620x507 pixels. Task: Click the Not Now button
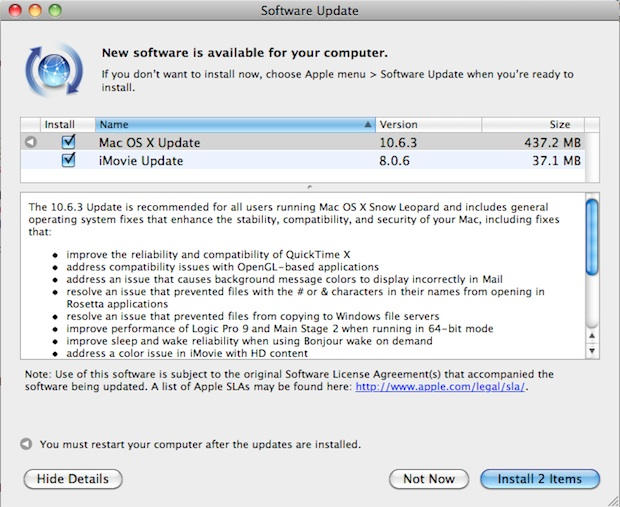[428, 479]
